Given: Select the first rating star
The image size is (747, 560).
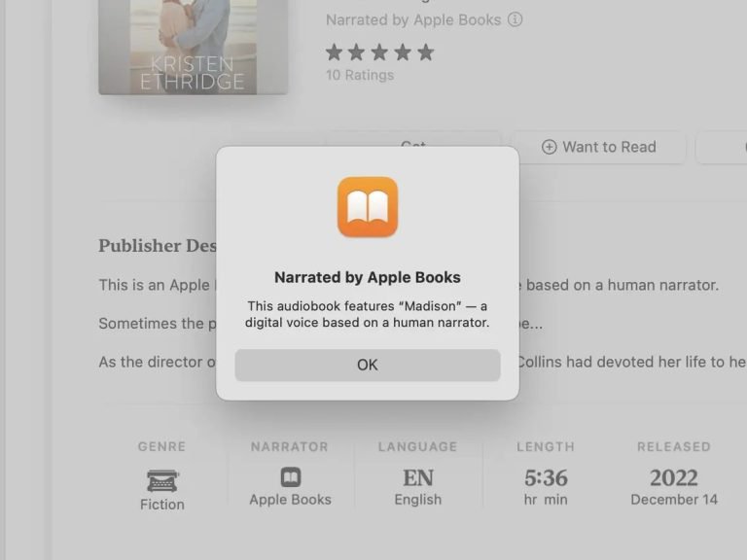Looking at the screenshot, I should (x=335, y=52).
